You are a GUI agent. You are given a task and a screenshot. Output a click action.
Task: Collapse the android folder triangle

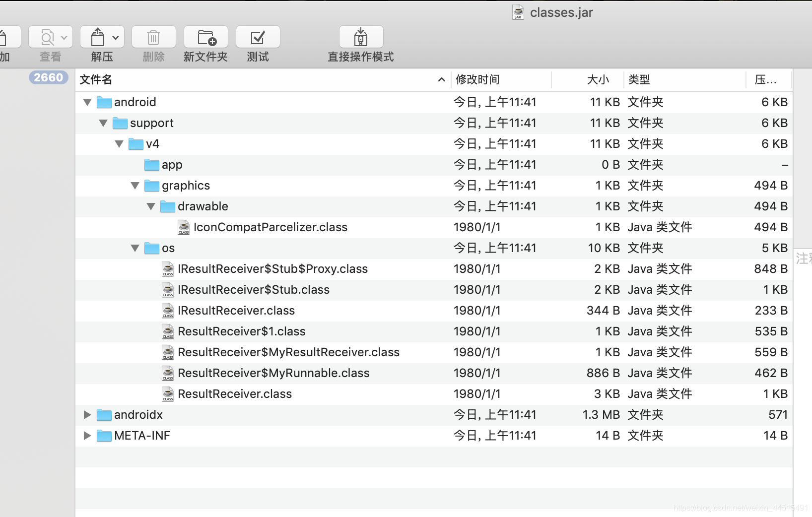click(x=87, y=102)
